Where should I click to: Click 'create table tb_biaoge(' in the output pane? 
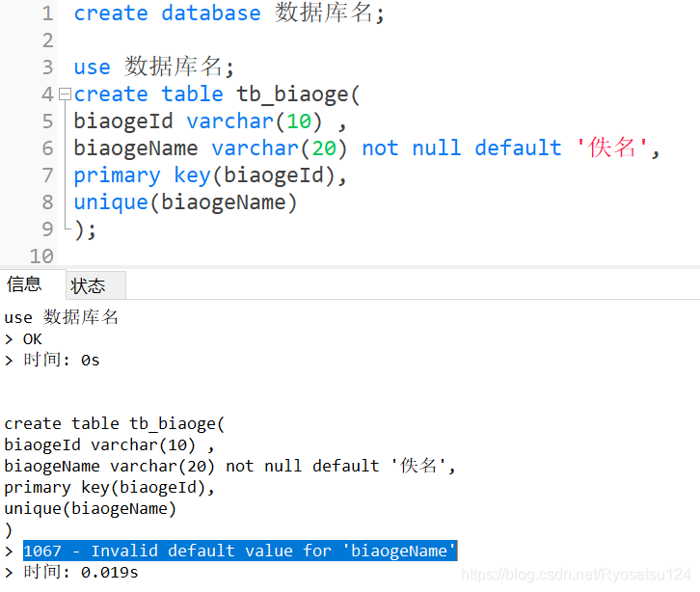tap(115, 423)
